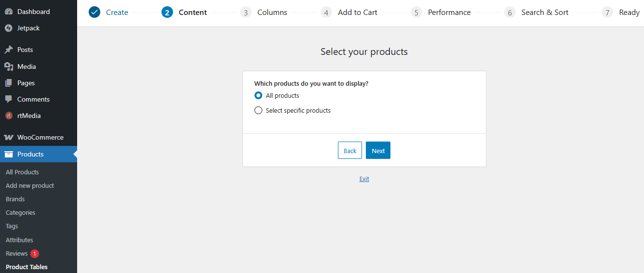Open the Tags submenu link

coord(12,226)
